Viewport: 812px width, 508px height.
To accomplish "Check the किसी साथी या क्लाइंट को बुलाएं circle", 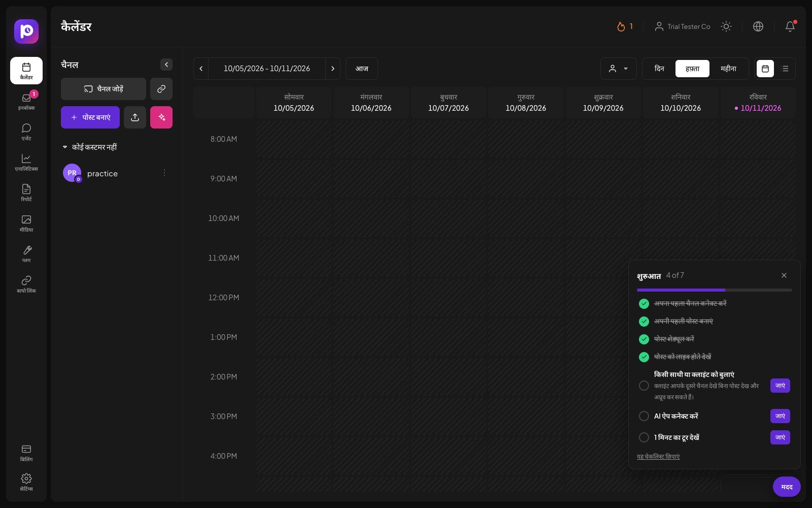I will point(644,386).
